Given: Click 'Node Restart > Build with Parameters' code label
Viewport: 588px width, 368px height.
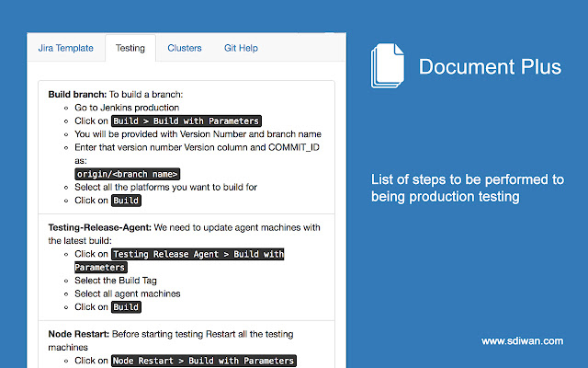Looking at the screenshot, I should click(x=204, y=361).
